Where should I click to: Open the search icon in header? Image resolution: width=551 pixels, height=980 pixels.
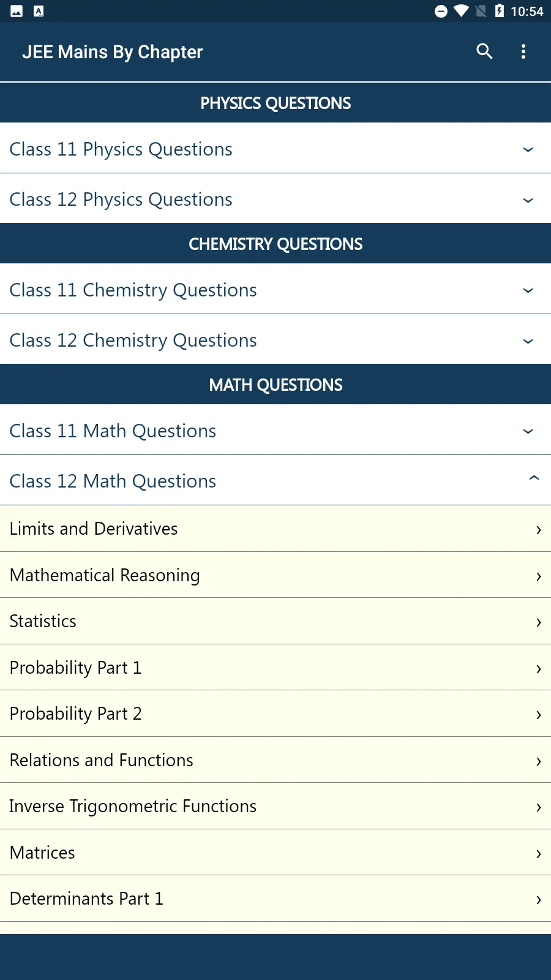[x=484, y=51]
